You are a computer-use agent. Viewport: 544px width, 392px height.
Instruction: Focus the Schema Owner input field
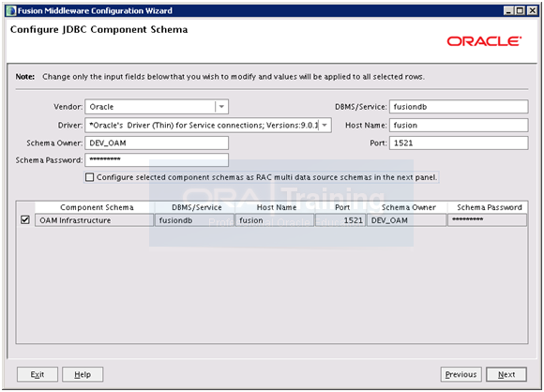point(157,143)
